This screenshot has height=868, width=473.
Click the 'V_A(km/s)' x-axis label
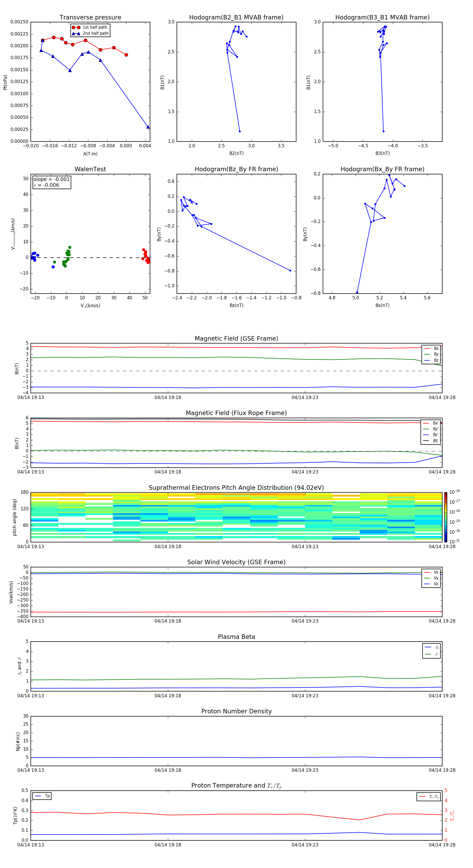90,306
